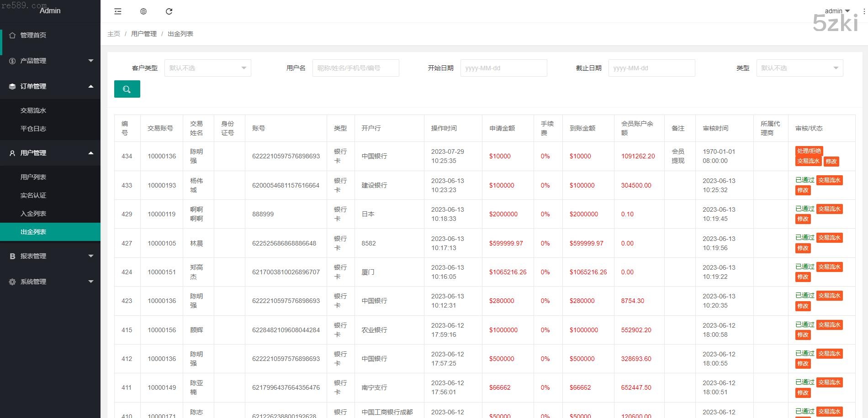This screenshot has width=868, height=418.
Task: Click 交易流水 button for record 429
Action: click(829, 209)
